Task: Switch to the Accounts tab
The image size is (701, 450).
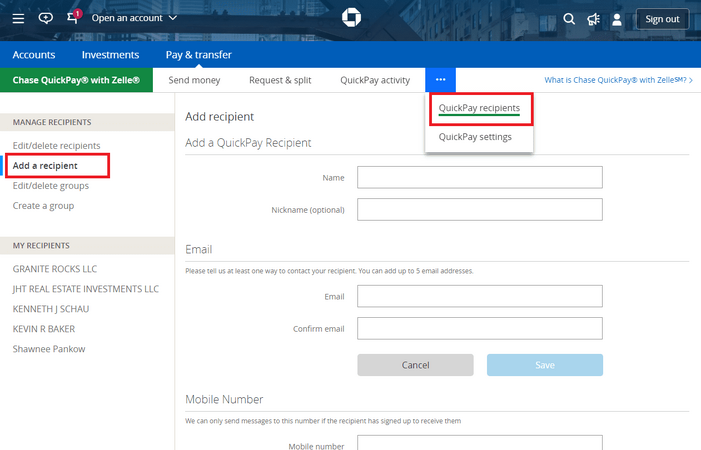Action: [34, 55]
